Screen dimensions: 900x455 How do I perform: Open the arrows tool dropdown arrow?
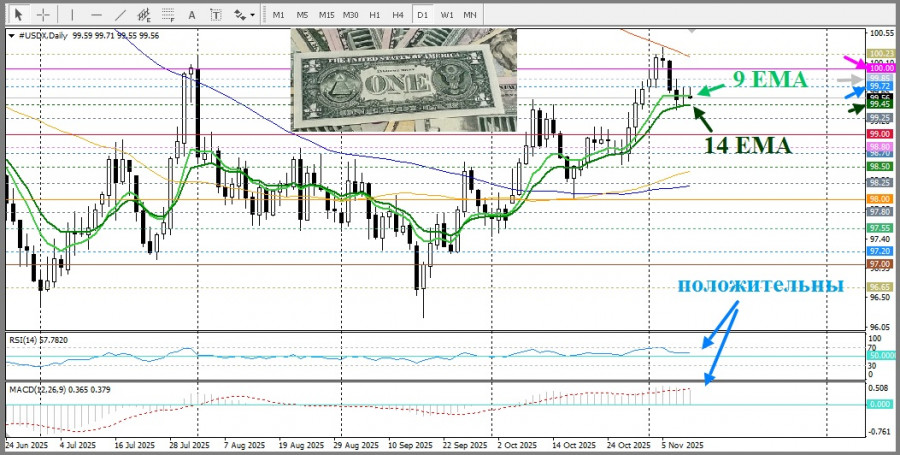point(253,15)
